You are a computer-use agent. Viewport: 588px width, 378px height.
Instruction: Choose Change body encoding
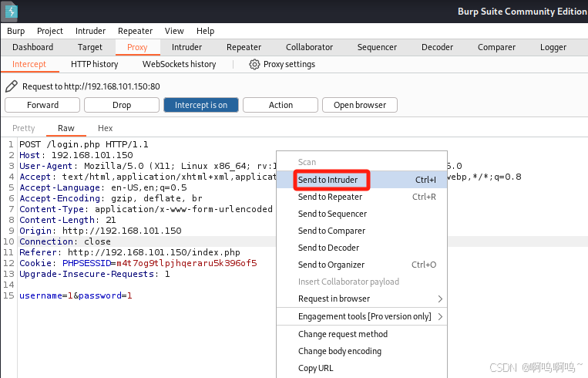click(362, 351)
